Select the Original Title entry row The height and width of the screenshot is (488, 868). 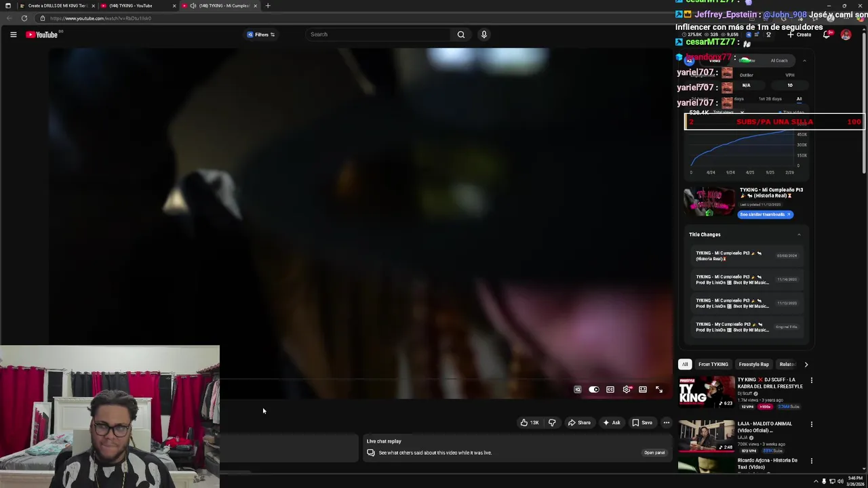pyautogui.click(x=746, y=327)
